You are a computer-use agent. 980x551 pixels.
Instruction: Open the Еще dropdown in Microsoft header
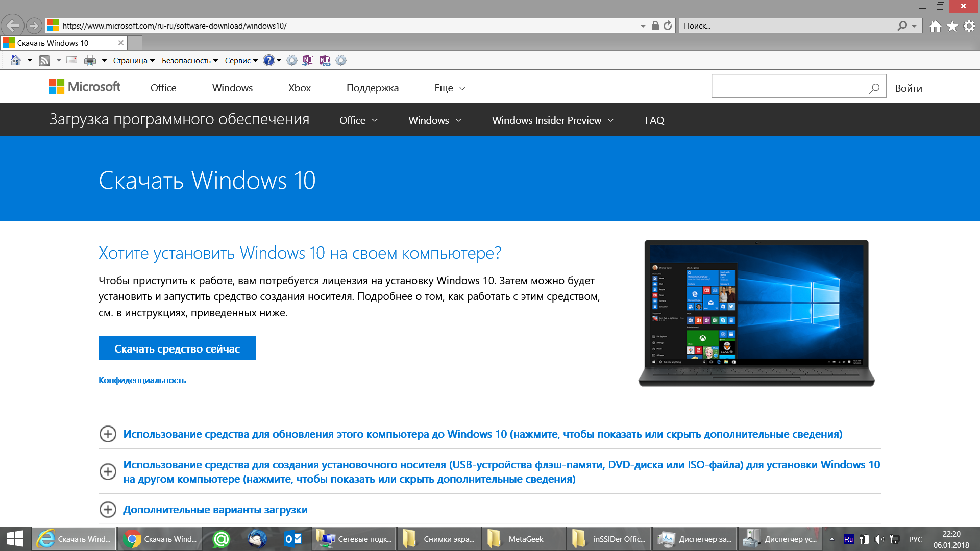[x=450, y=88]
